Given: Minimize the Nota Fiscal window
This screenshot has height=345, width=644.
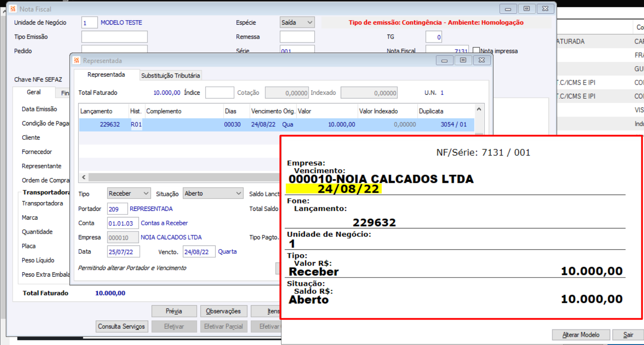Looking at the screenshot, I should 508,8.
